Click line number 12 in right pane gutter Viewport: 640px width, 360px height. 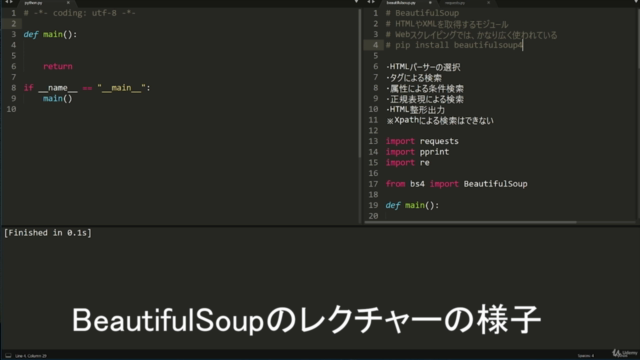point(373,131)
